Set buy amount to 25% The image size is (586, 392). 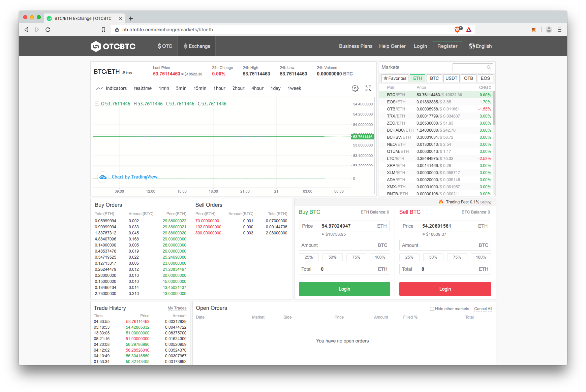pyautogui.click(x=309, y=257)
